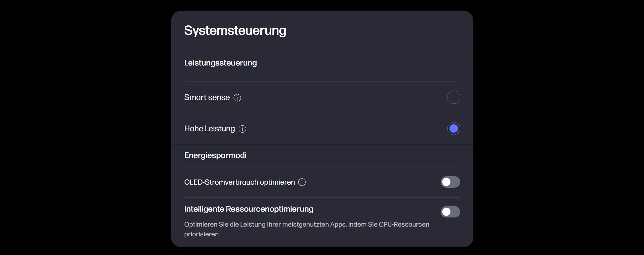Click the white knob of the Ressourcenoptimierung toggle
The width and height of the screenshot is (644, 255).
446,212
